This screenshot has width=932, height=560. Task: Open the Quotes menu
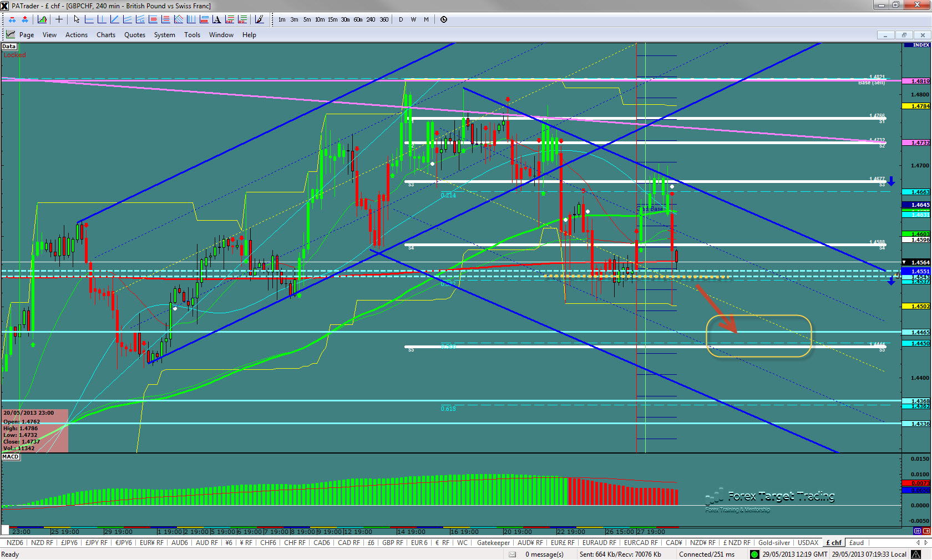click(135, 35)
